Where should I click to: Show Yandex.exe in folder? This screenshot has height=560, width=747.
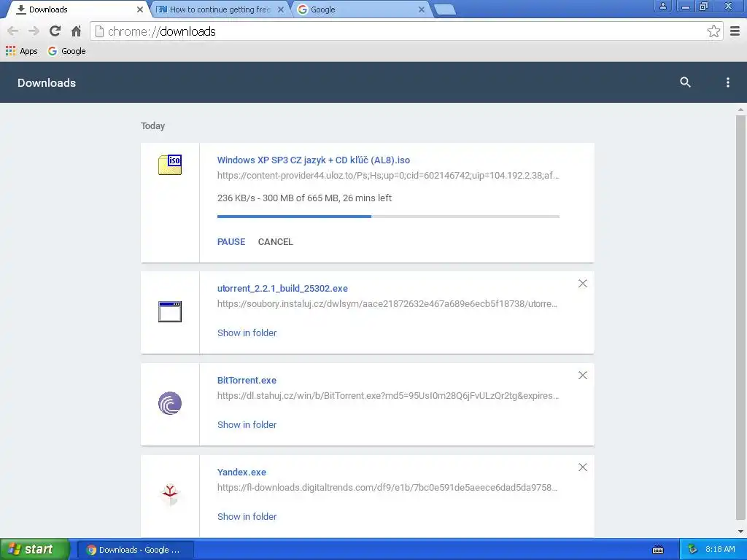[247, 517]
